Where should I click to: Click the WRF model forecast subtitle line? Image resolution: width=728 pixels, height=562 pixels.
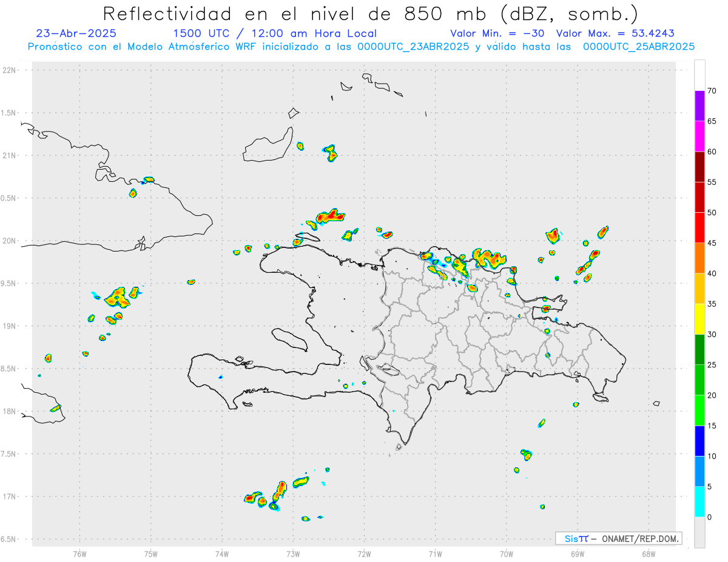click(361, 47)
